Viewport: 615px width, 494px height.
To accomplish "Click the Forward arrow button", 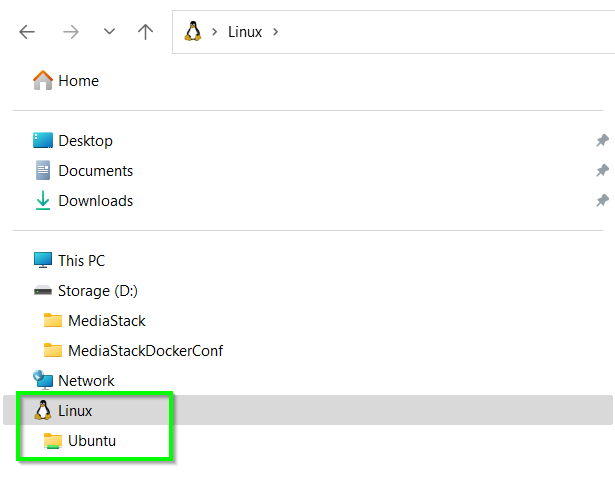I will pyautogui.click(x=70, y=32).
